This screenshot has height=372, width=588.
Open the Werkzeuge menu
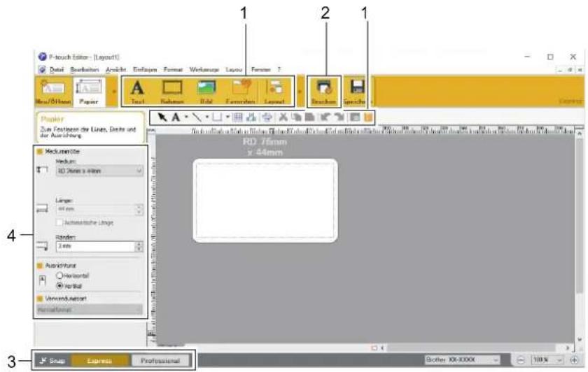click(x=204, y=70)
